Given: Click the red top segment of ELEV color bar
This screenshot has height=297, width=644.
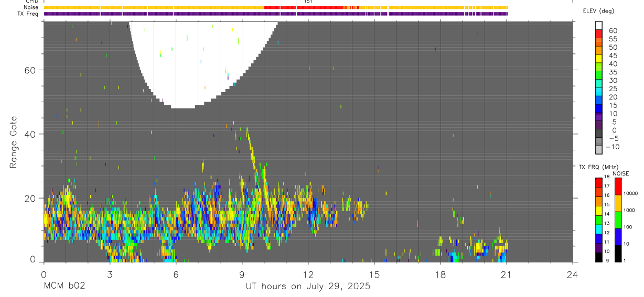Looking at the screenshot, I should (x=599, y=34).
